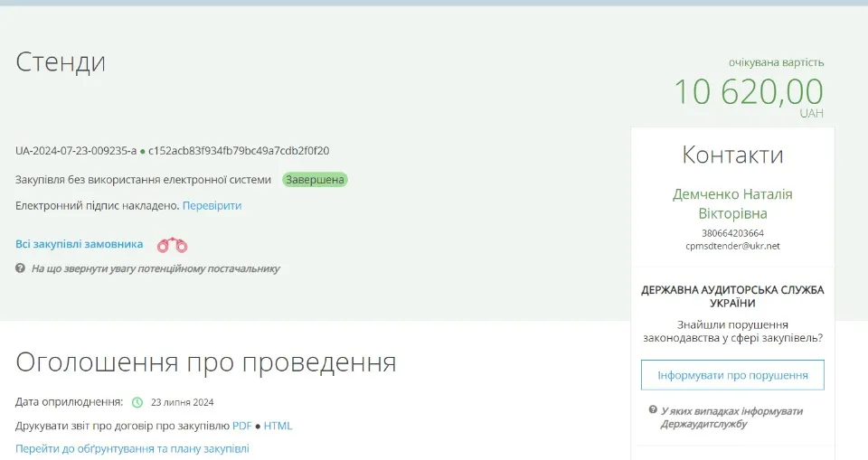Click ДЕРЖАВНА АУДИТОРСЬКА СЛУЖБА УКРАЇНИ heading
The width and height of the screenshot is (868, 460).
click(732, 296)
